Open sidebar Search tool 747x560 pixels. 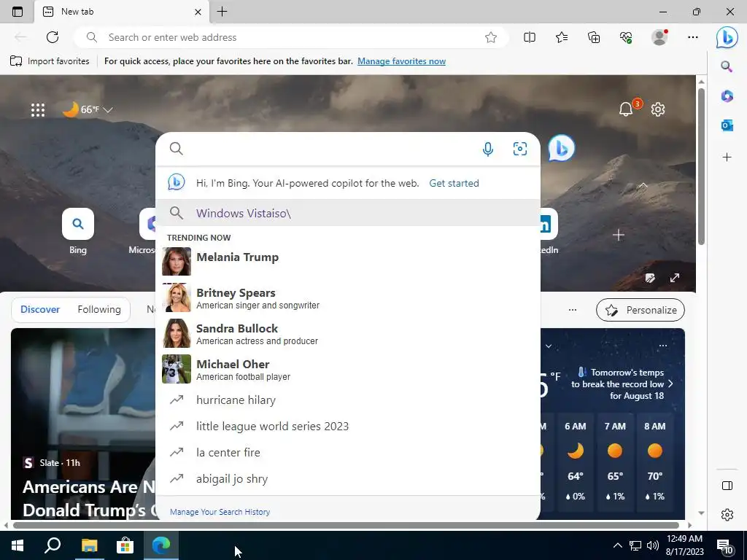tap(727, 66)
